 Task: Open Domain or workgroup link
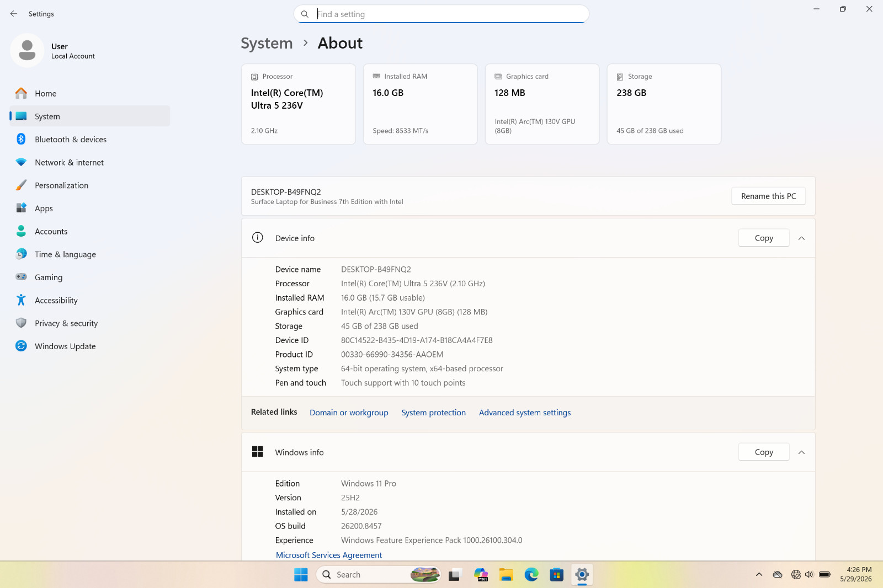349,413
